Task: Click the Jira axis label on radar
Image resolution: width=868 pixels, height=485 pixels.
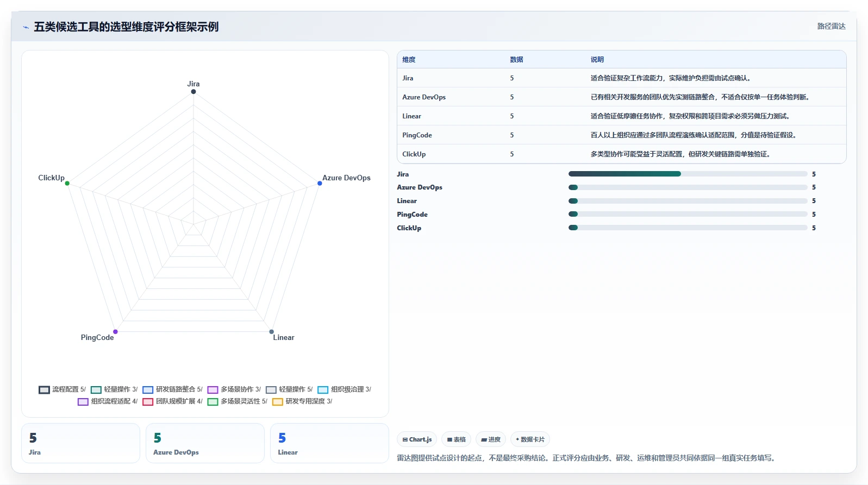Action: pyautogui.click(x=193, y=84)
